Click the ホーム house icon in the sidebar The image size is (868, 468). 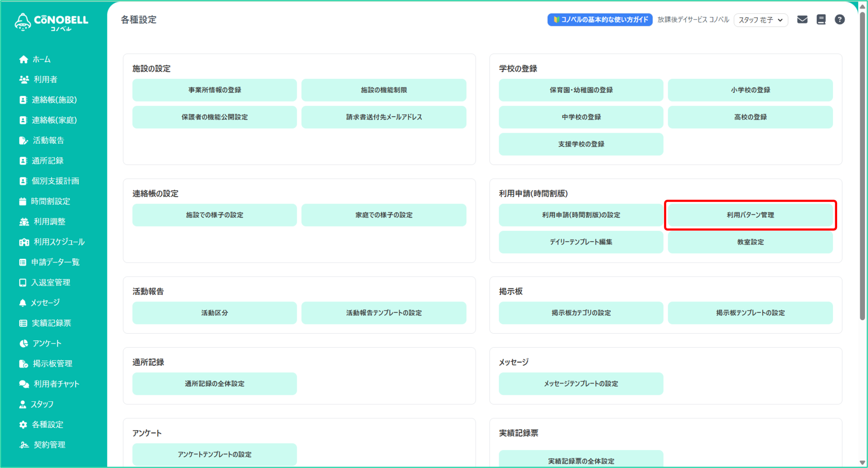[x=23, y=59]
